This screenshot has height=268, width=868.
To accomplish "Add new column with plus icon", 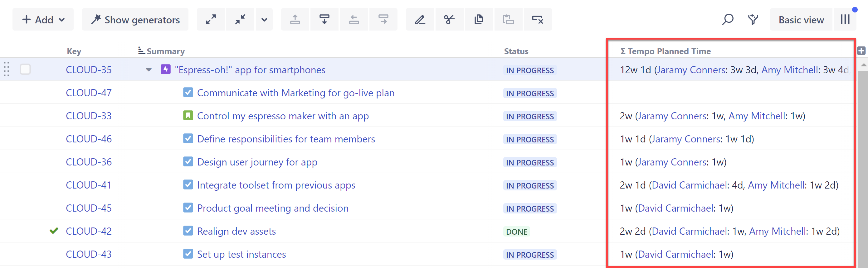I will coord(861,51).
